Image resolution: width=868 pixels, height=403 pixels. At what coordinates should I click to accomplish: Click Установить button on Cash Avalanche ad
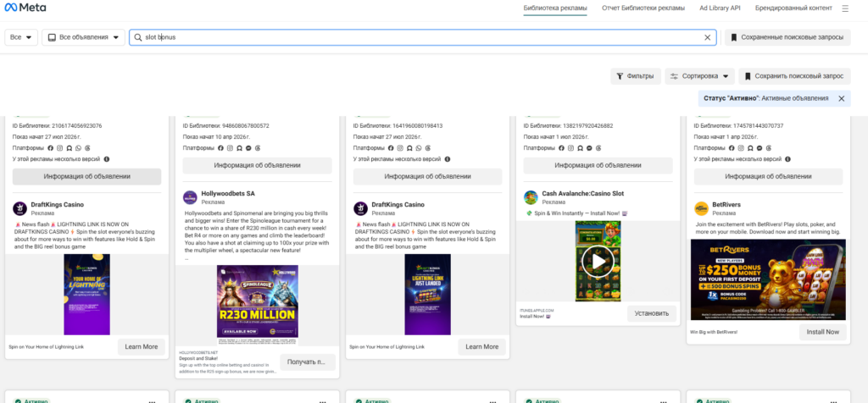652,313
